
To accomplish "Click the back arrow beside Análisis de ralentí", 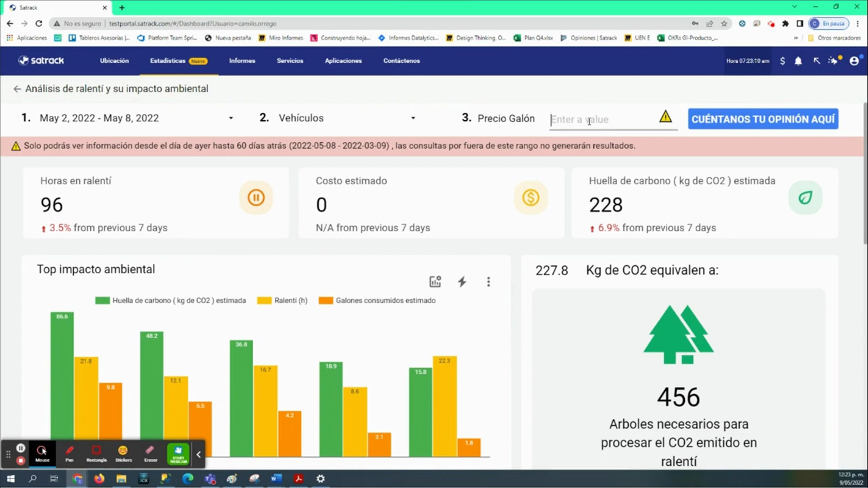I will pos(17,89).
